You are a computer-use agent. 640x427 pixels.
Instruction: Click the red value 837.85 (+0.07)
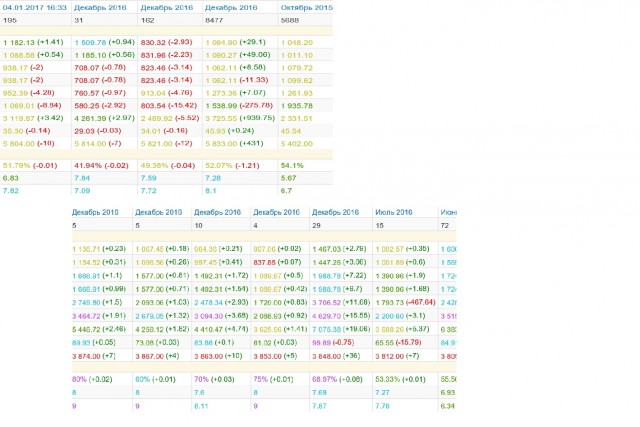(278, 262)
